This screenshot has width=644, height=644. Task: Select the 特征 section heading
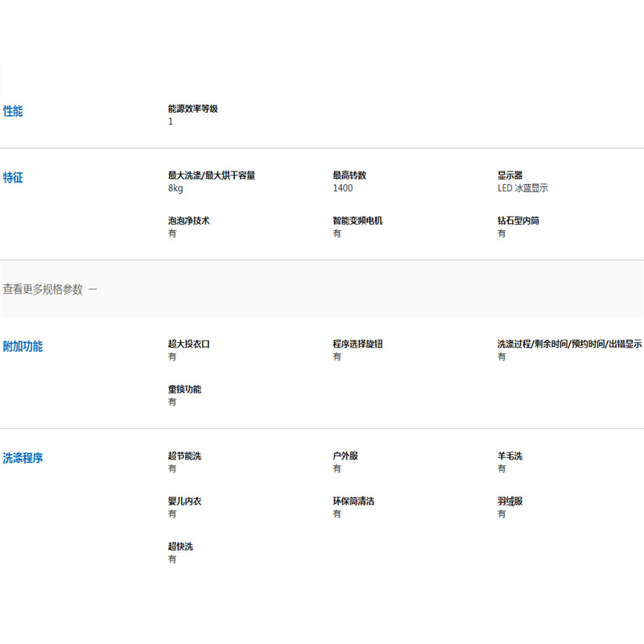click(13, 177)
